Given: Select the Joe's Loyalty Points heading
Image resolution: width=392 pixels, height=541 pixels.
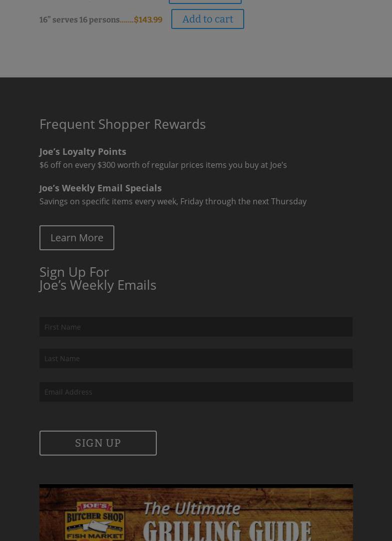Looking at the screenshot, I should [x=83, y=151].
